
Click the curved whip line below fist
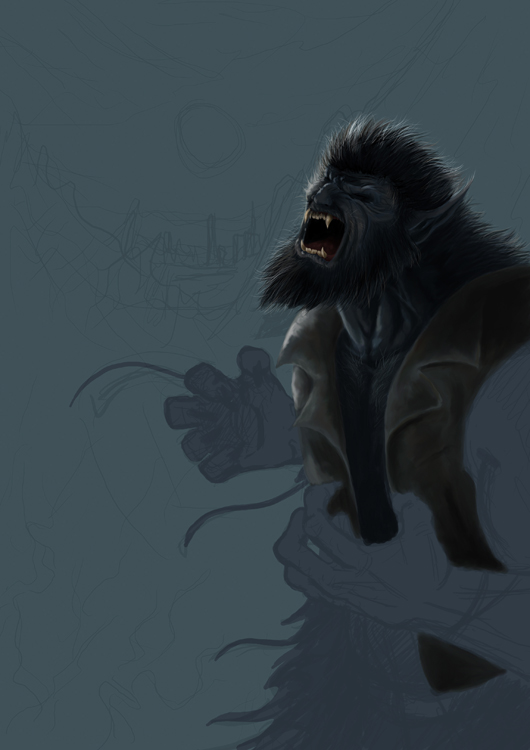(242, 512)
